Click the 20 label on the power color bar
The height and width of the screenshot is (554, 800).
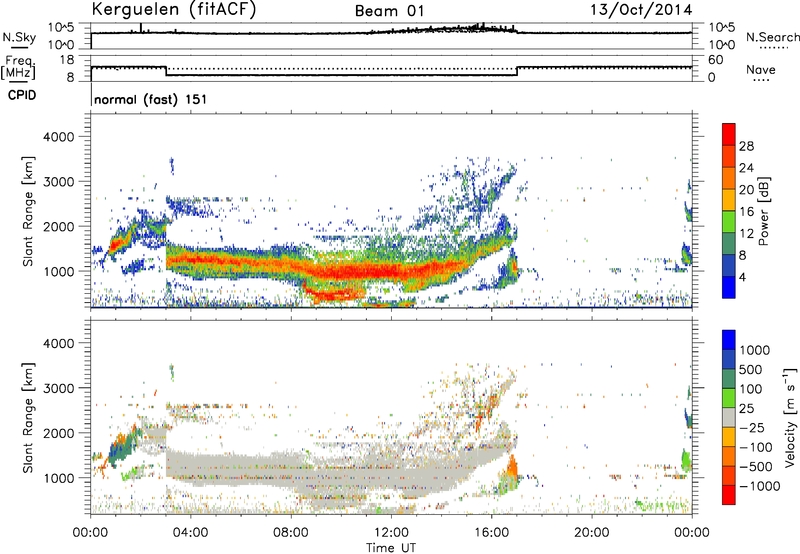(x=746, y=190)
